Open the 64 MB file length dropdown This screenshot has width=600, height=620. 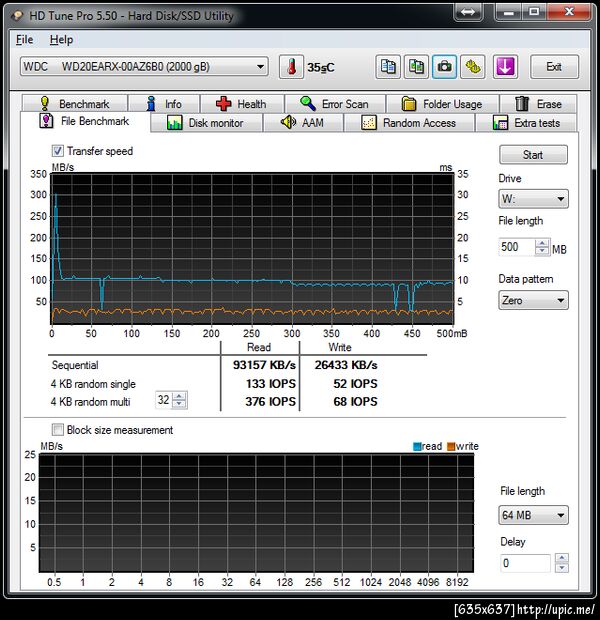pos(533,515)
